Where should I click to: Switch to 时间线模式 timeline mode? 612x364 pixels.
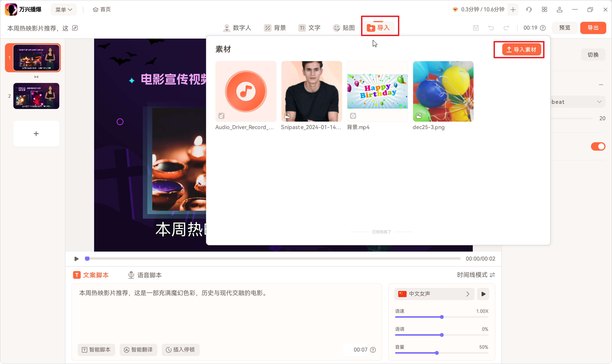pyautogui.click(x=476, y=275)
